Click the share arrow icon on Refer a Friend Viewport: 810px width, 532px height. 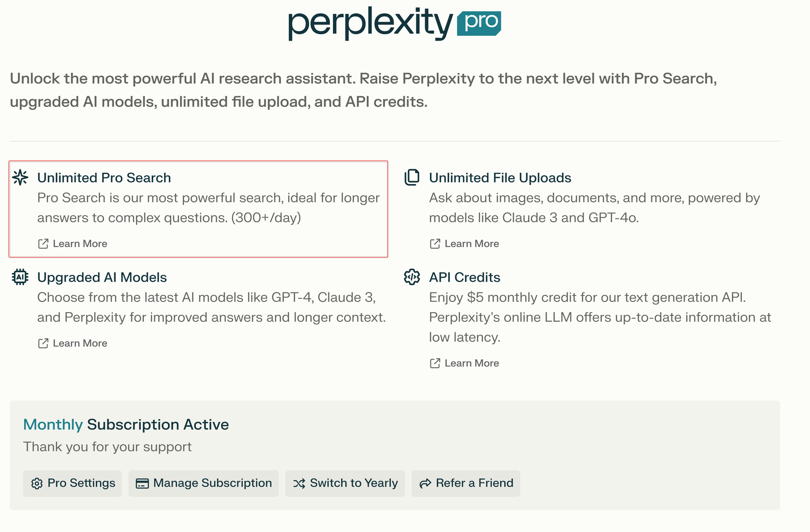tap(425, 483)
